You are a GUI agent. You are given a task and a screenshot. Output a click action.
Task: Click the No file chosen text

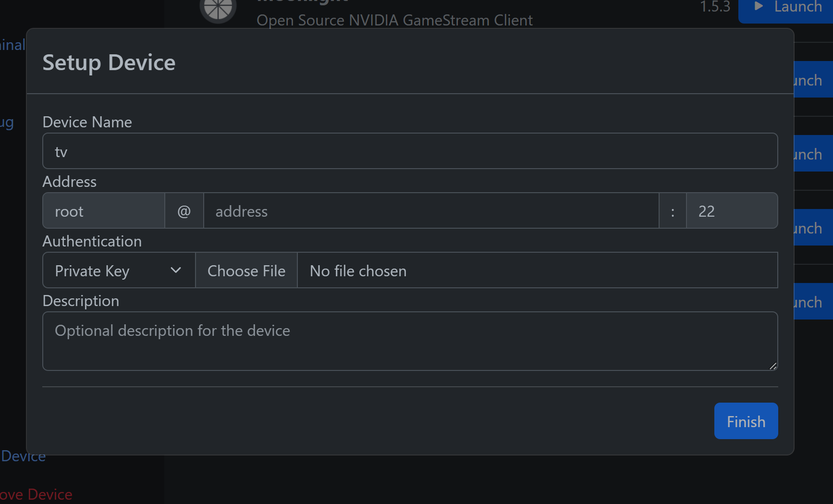(358, 271)
